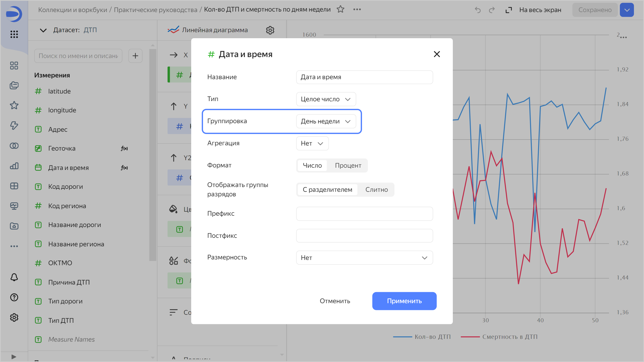This screenshot has width=644, height=362.
Task: Open the Группировка dropdown День недели
Action: (326, 121)
